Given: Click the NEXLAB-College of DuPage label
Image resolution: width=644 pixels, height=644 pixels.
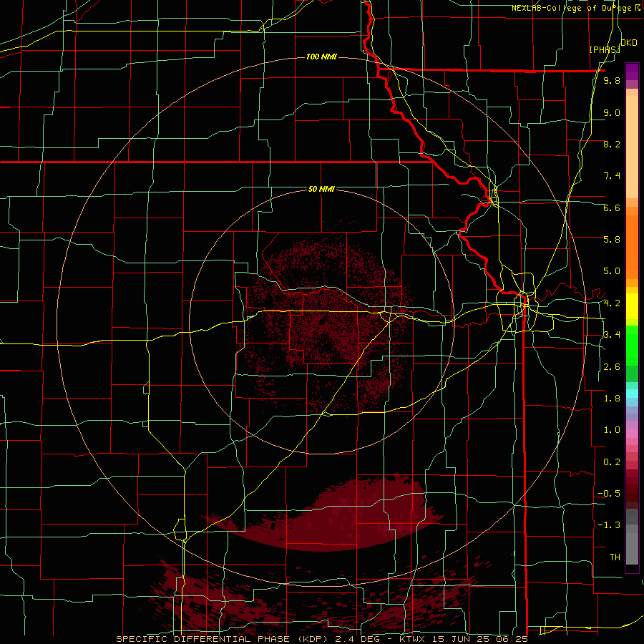Looking at the screenshot, I should [576, 8].
